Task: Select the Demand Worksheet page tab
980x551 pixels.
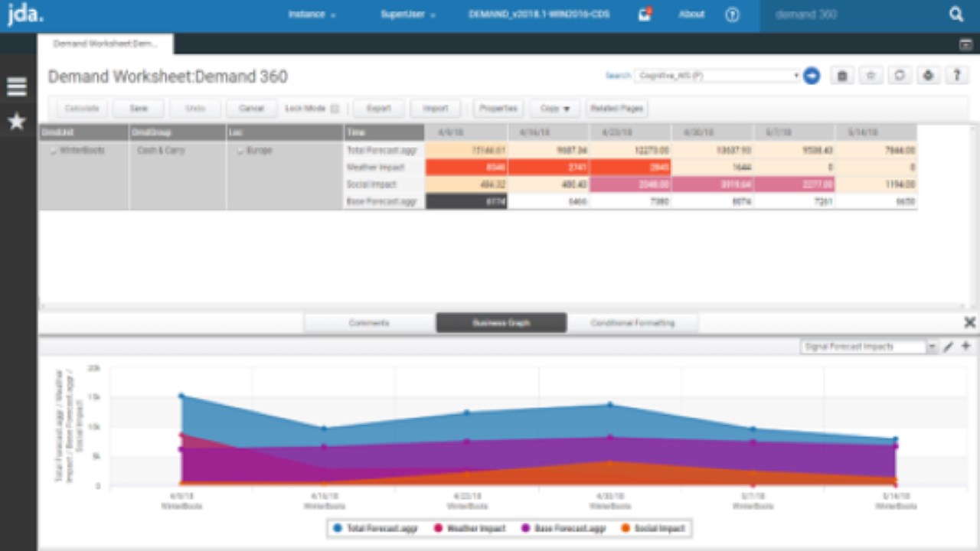Action: 105,44
